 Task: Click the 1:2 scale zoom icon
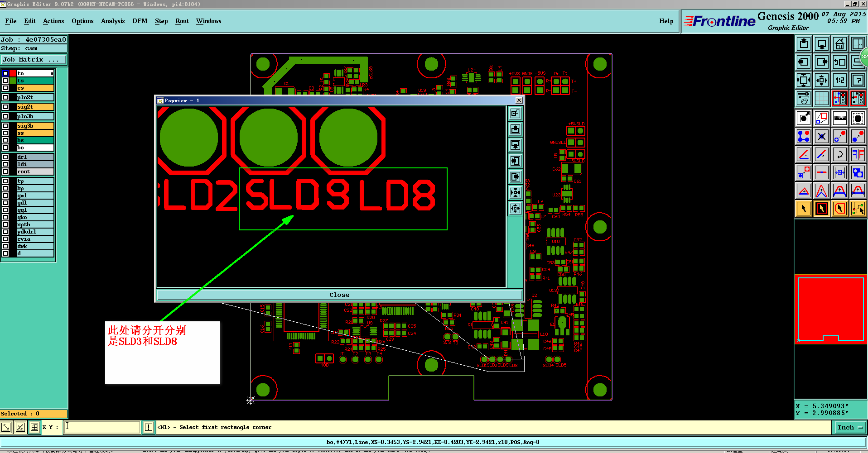click(840, 80)
